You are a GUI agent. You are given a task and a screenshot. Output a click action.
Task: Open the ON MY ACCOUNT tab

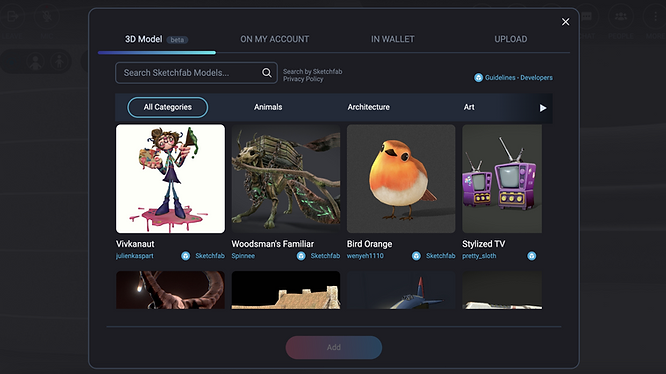pyautogui.click(x=274, y=39)
